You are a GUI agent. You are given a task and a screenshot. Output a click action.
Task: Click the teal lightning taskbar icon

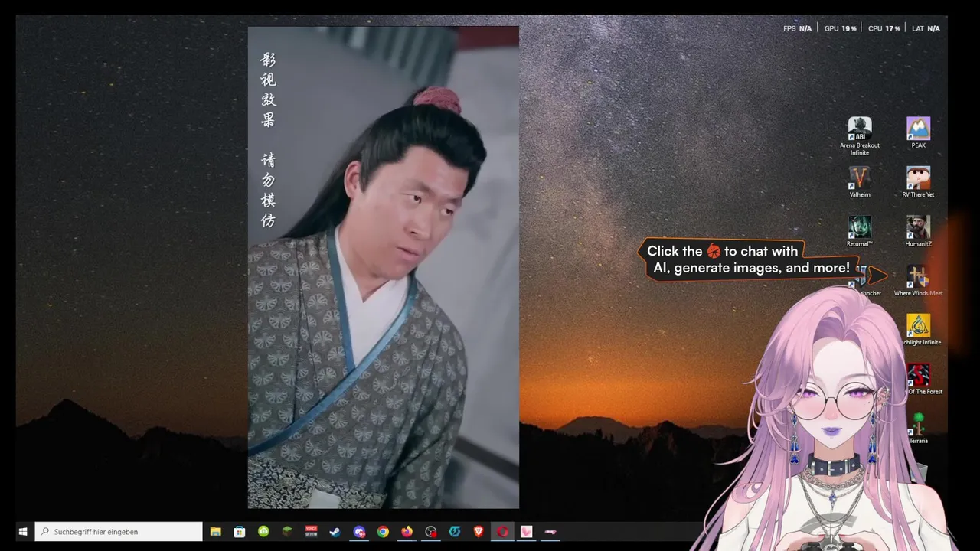(x=455, y=532)
